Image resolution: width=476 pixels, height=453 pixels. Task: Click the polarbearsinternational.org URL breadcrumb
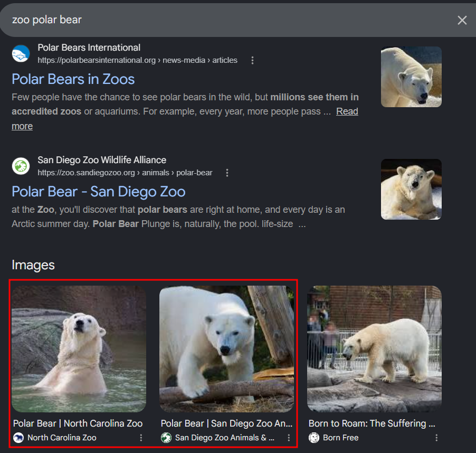[138, 60]
